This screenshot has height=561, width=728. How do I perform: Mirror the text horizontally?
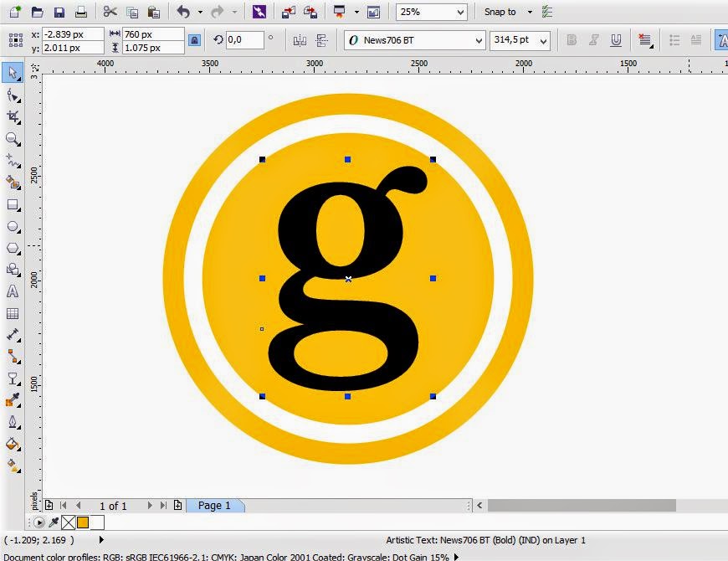(300, 40)
